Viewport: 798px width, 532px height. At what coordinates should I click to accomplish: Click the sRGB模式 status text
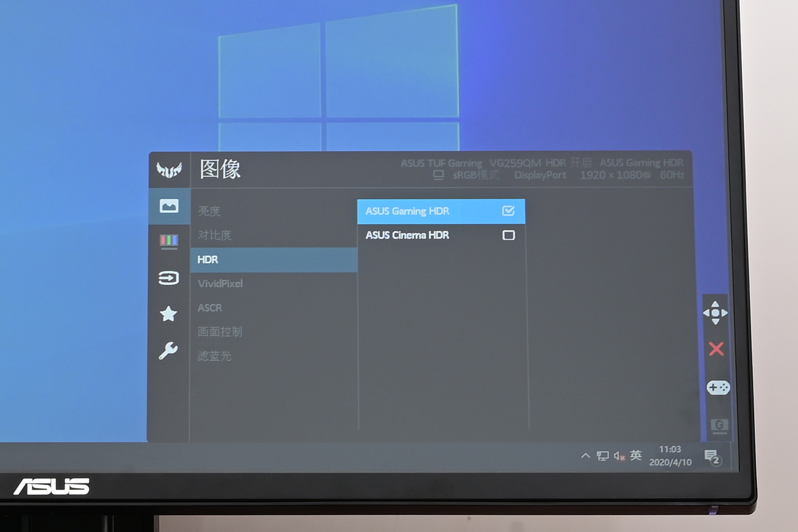[x=476, y=175]
